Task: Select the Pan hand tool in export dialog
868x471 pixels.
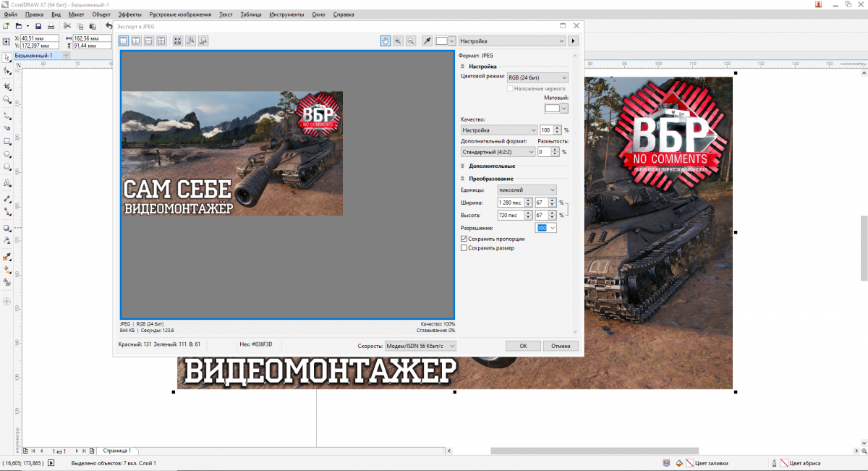Action: 386,41
